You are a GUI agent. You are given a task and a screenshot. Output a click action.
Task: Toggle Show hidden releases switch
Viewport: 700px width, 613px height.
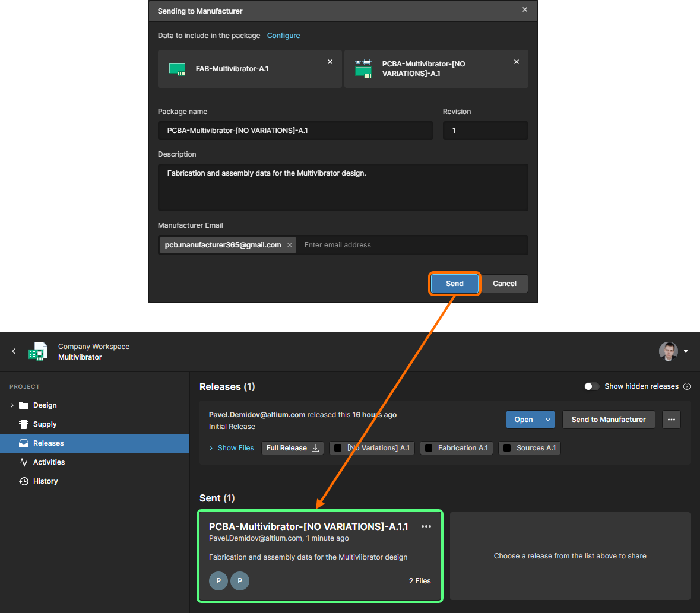591,386
